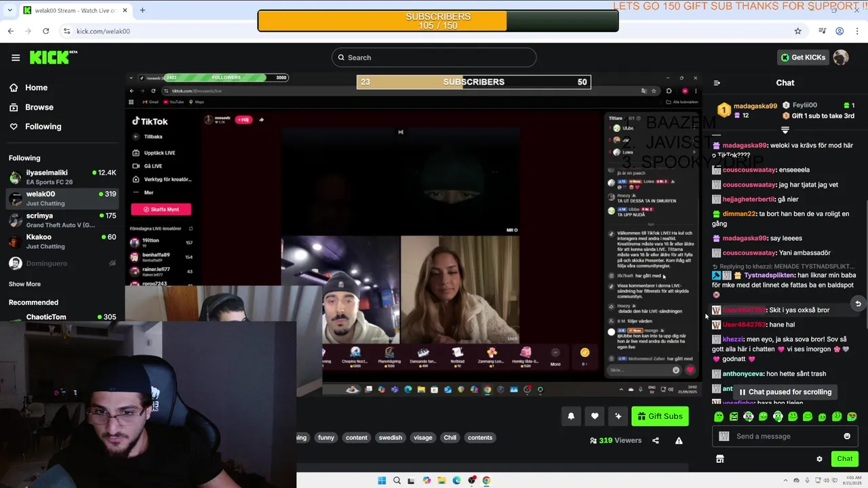
Task: Pick the first green Kick emote
Action: (719, 417)
